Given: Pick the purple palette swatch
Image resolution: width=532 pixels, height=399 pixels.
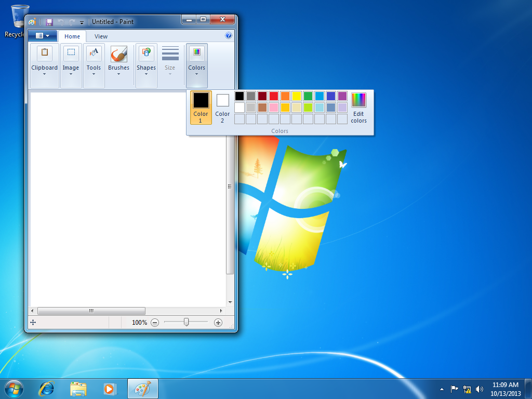Looking at the screenshot, I should pos(342,96).
